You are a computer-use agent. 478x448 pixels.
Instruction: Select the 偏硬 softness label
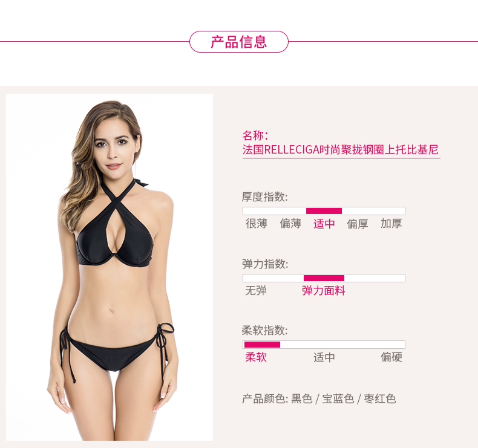point(391,357)
